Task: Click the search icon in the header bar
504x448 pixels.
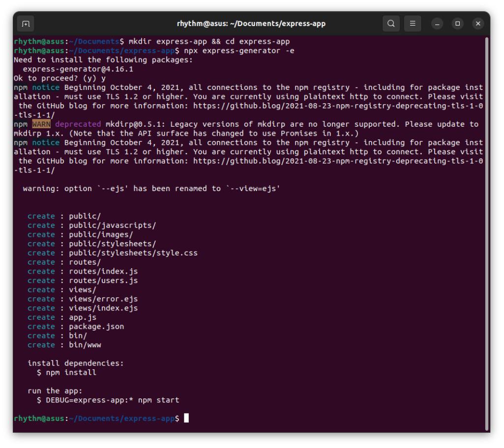Action: 391,24
